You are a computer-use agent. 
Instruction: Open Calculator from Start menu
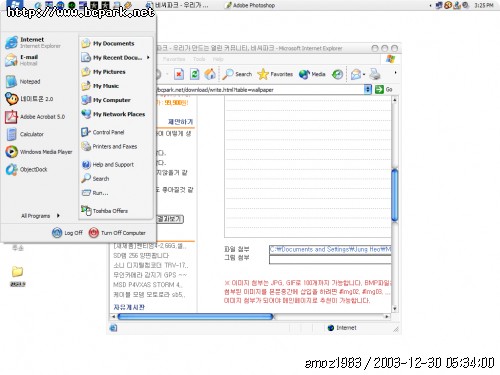coord(25,134)
